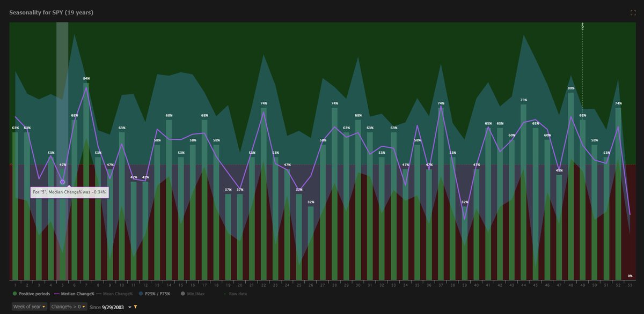644x314 pixels.
Task: Open Since date picker arrow
Action: pos(129,307)
